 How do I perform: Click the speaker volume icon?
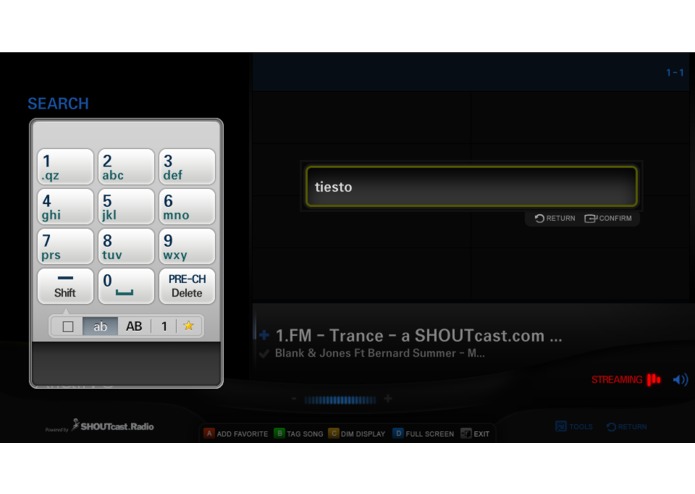pos(680,380)
